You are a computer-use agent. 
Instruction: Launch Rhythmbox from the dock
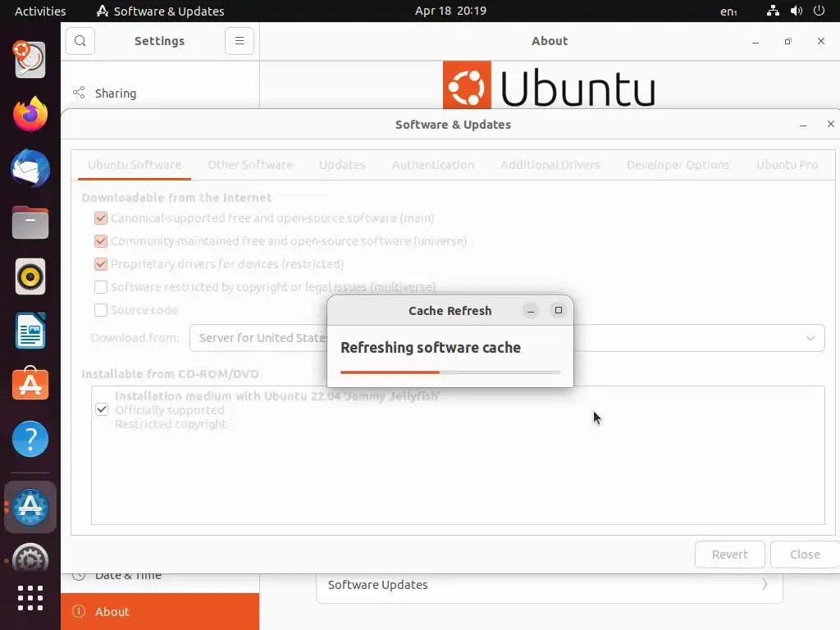coord(30,276)
